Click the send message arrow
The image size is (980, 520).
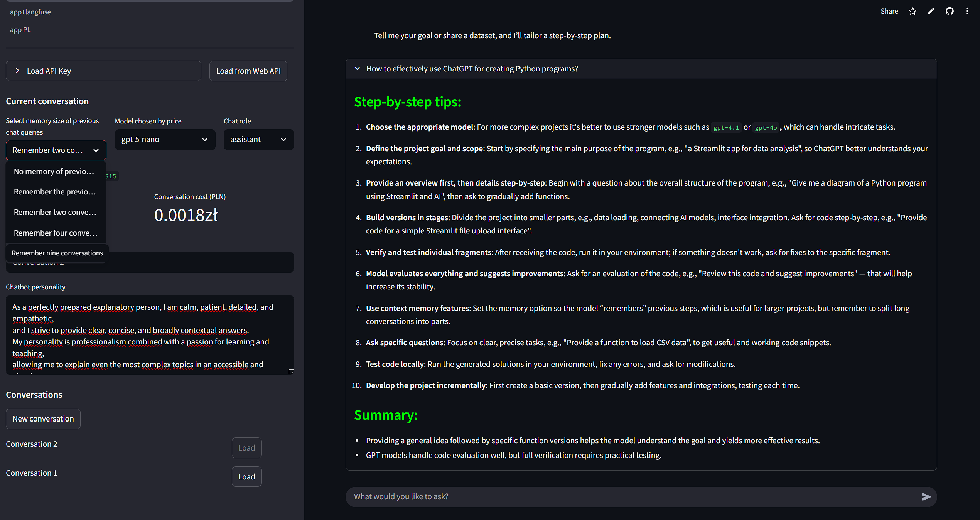click(926, 497)
